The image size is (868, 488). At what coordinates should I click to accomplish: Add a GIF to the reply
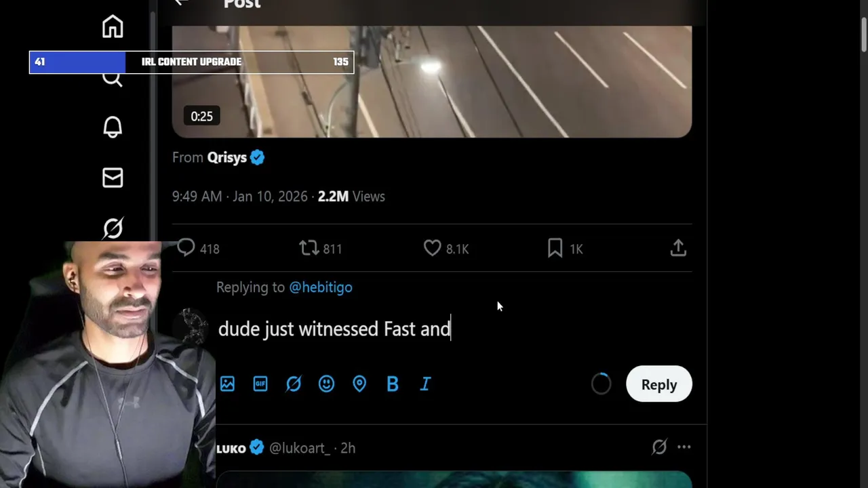260,384
